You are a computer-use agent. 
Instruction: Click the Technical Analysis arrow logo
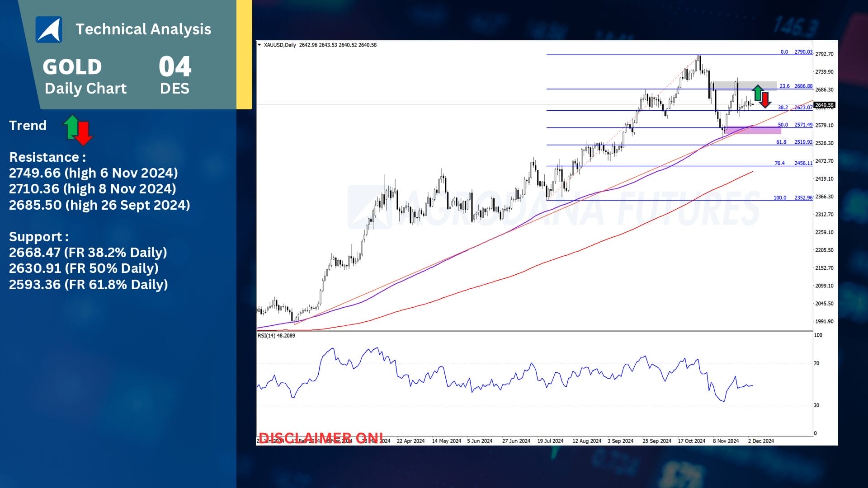pos(49,29)
